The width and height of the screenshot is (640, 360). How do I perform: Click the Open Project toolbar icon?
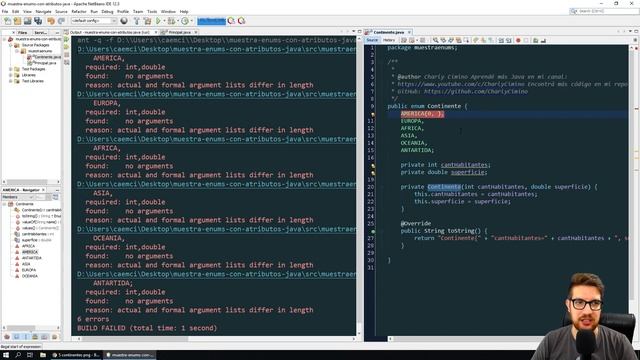27,21
